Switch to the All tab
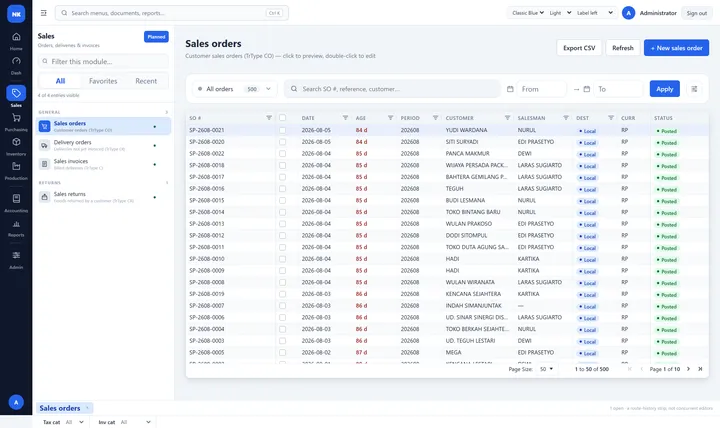Image resolution: width=720 pixels, height=428 pixels. point(60,81)
